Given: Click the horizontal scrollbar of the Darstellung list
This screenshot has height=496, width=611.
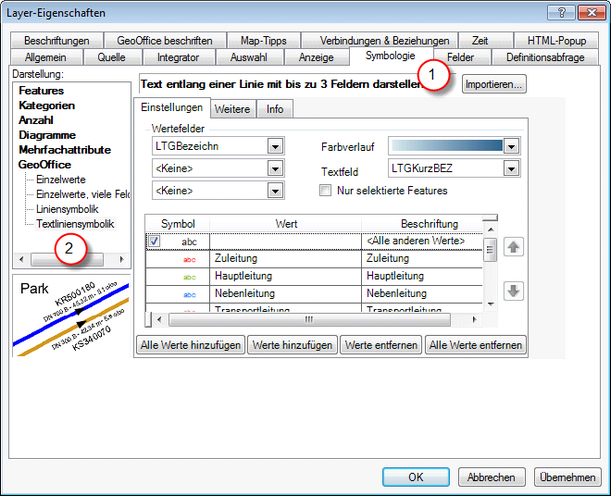Looking at the screenshot, I should coord(68,258).
